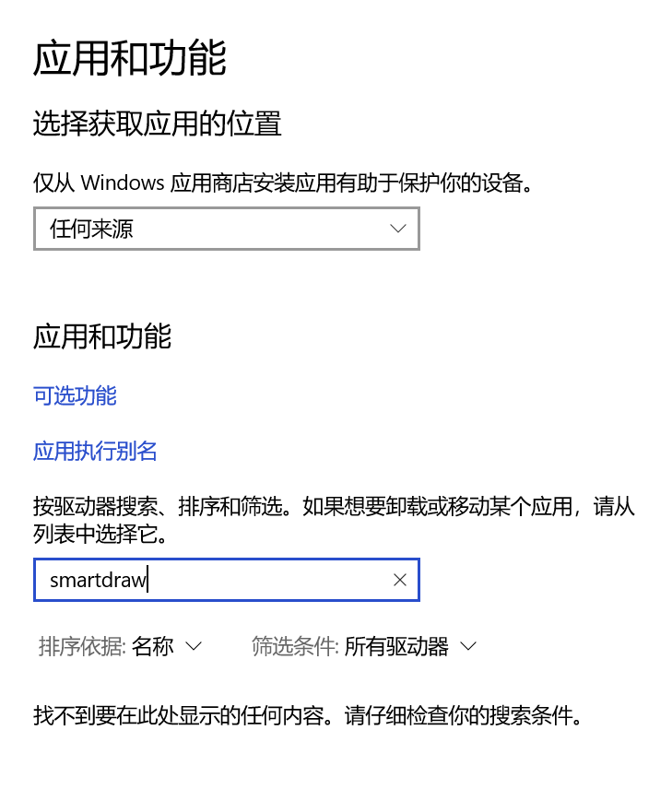The width and height of the screenshot is (672, 789).
Task: Click the chevron arrow in 任何来源 box
Action: click(397, 229)
